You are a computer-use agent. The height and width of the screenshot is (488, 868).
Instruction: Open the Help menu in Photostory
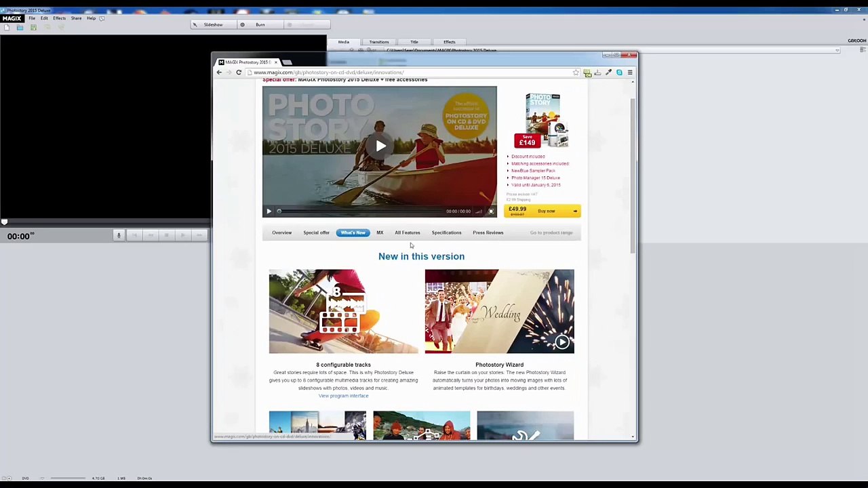tap(91, 18)
